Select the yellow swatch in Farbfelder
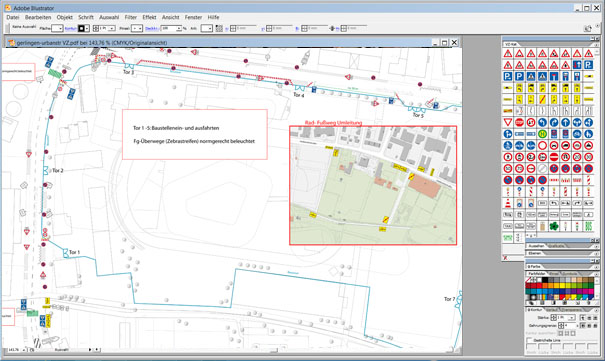This screenshot has height=361, width=605. pyautogui.click(x=563, y=285)
